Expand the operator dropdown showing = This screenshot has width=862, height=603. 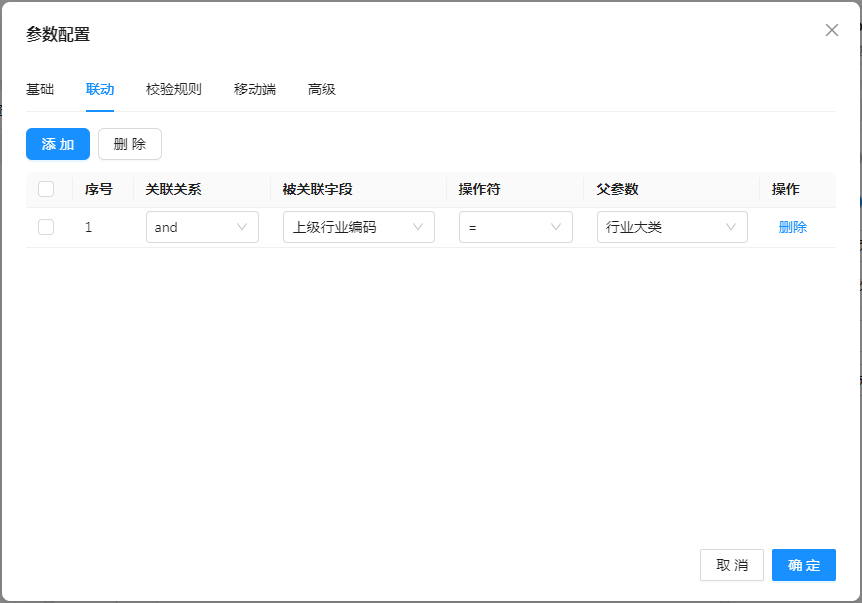pos(515,227)
